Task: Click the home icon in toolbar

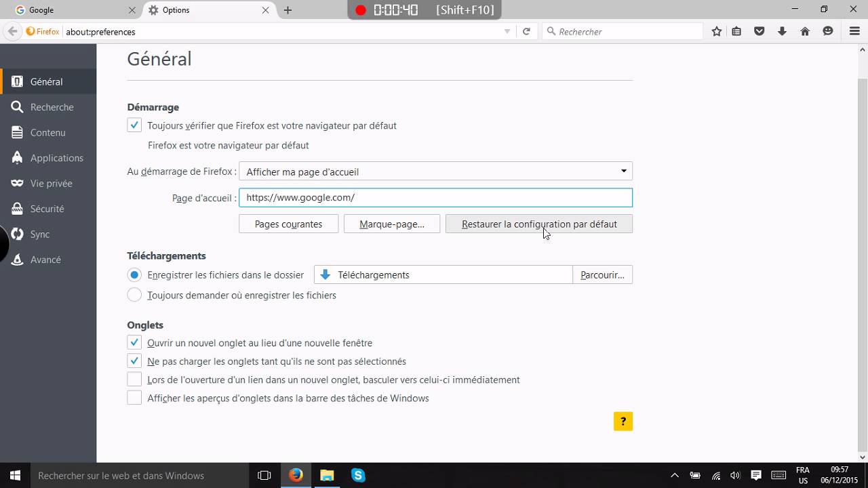Action: click(805, 31)
